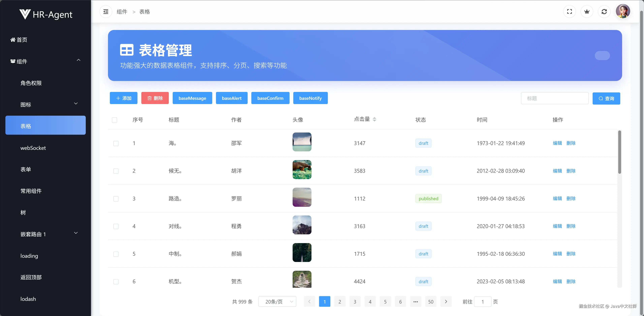Sort by 点击量 column arrows
The width and height of the screenshot is (644, 316).
click(x=374, y=119)
